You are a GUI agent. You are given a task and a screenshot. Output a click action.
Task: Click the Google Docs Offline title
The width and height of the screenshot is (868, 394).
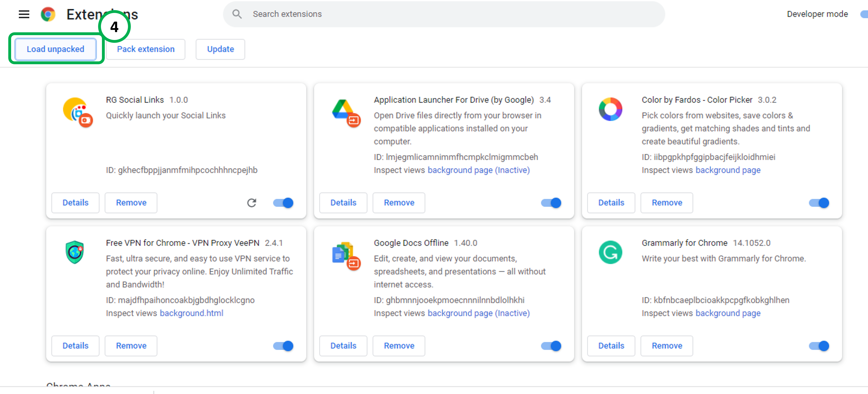[411, 243]
